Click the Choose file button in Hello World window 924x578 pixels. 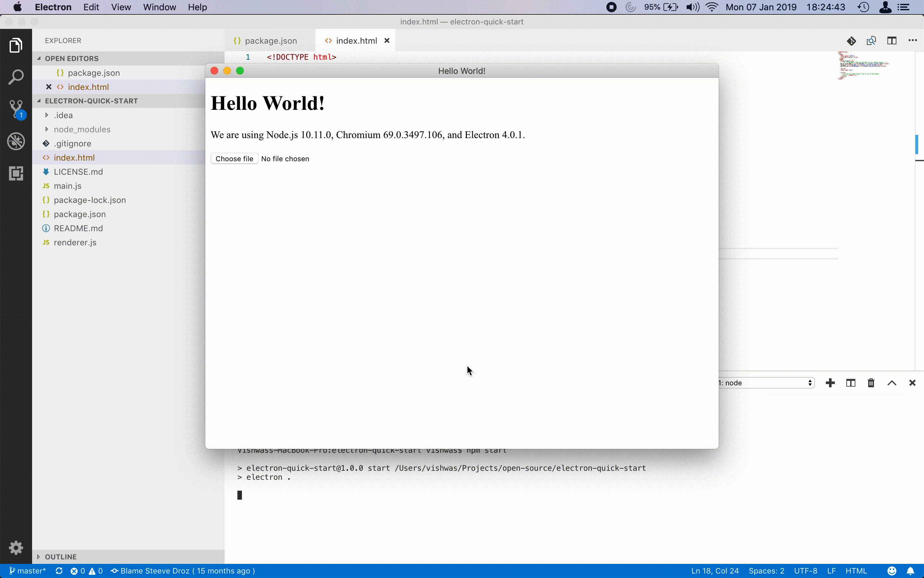[234, 159]
